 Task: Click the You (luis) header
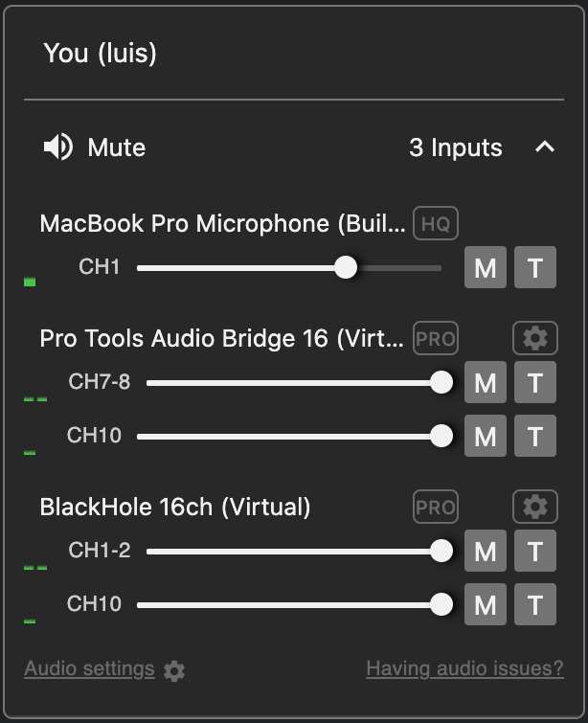(101, 54)
